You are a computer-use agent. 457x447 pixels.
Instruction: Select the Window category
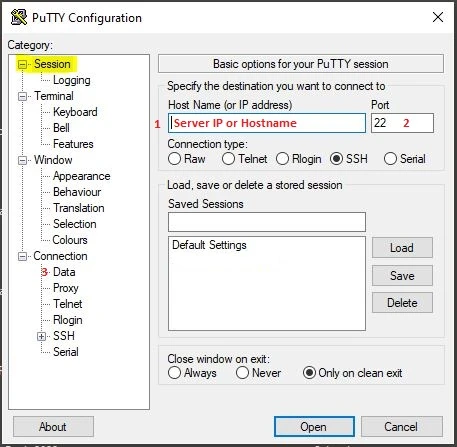pyautogui.click(x=53, y=160)
